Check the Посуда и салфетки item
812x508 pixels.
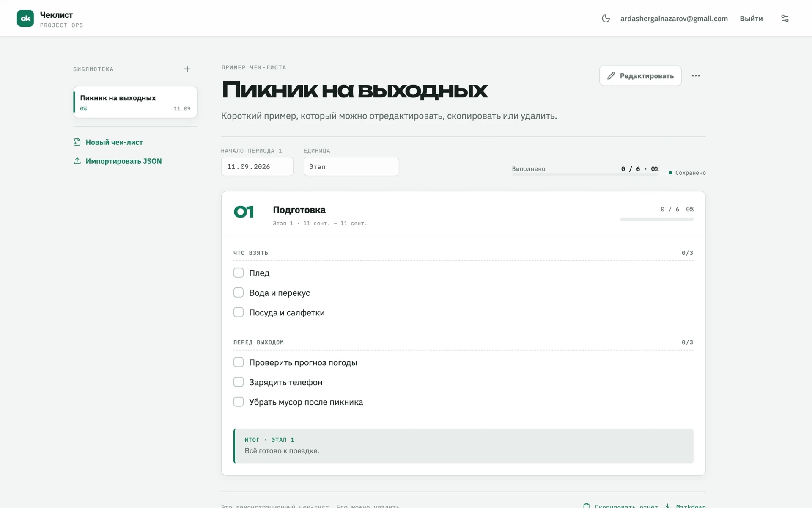coord(239,312)
